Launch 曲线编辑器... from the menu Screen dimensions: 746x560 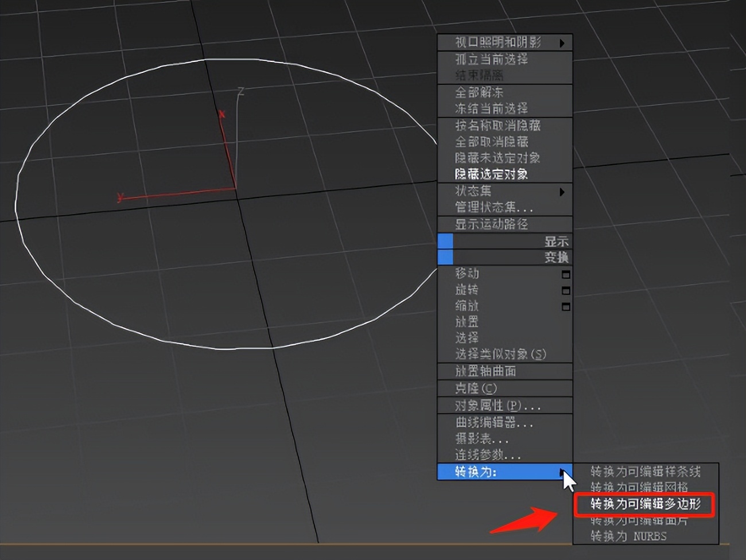[494, 423]
